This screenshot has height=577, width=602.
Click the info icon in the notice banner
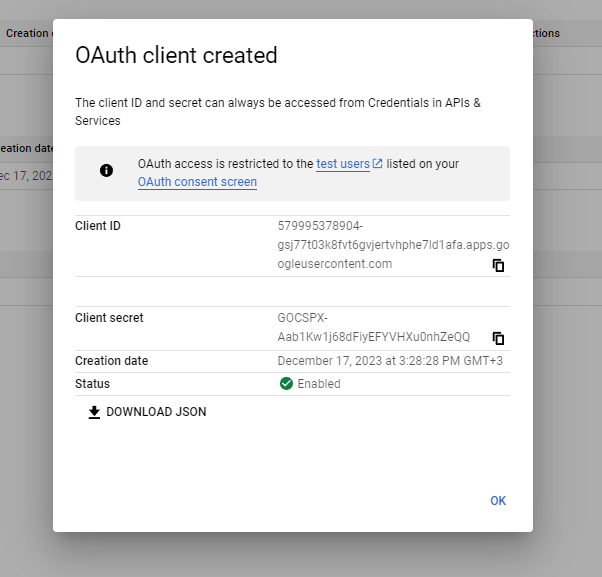(x=107, y=170)
